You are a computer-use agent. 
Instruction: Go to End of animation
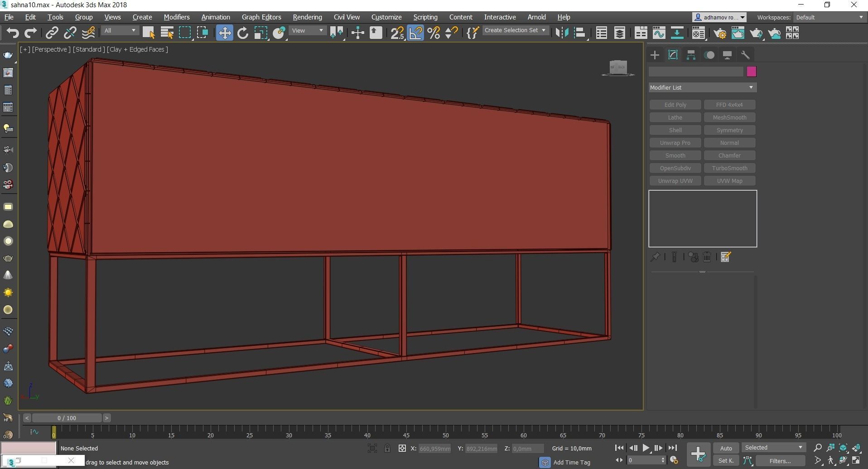(672, 448)
